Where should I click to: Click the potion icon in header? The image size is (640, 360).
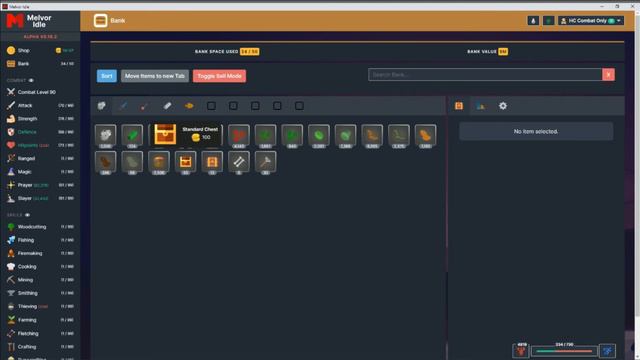click(533, 20)
